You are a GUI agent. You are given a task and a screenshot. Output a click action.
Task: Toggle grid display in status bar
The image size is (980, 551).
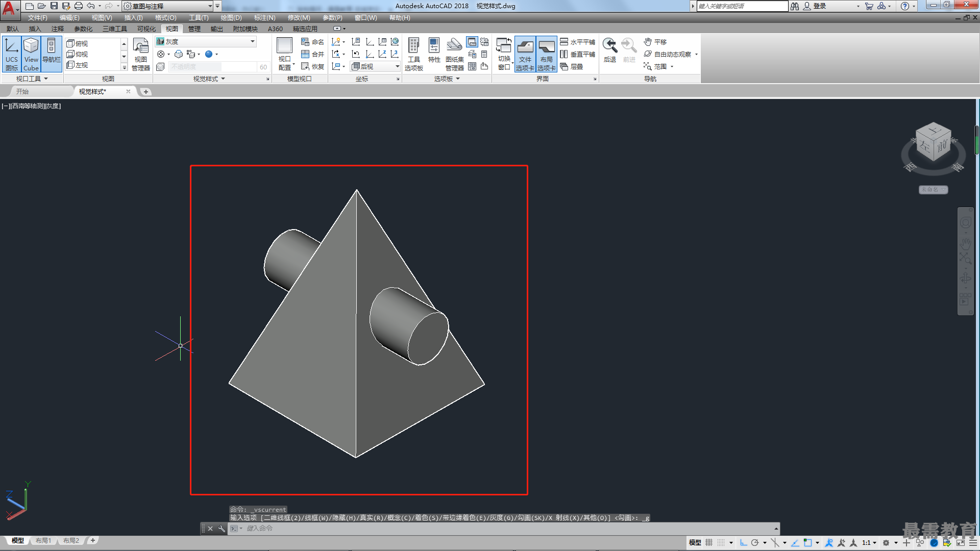pos(709,542)
